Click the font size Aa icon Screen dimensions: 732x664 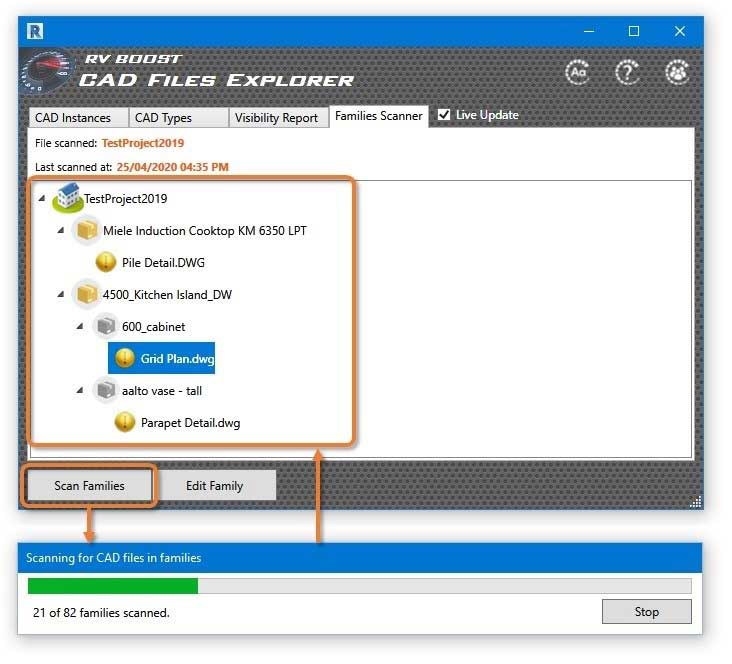pos(578,72)
